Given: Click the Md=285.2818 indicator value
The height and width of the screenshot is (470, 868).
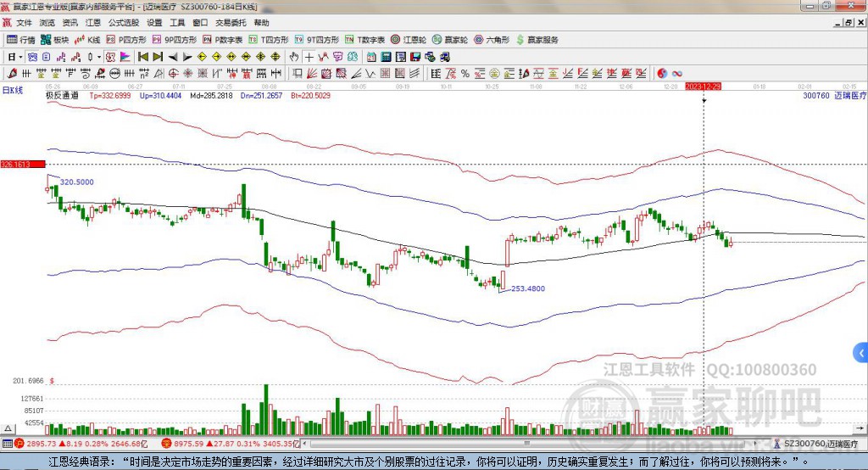Looking at the screenshot, I should (211, 95).
